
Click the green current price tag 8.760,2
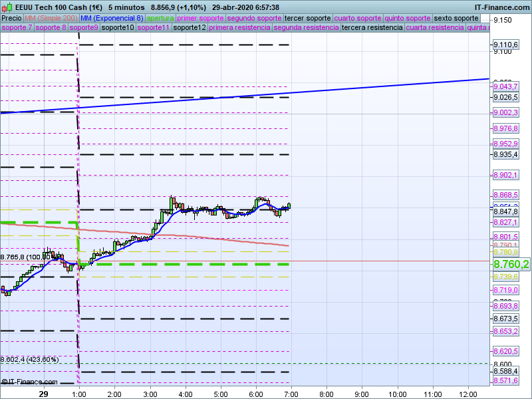click(x=510, y=264)
